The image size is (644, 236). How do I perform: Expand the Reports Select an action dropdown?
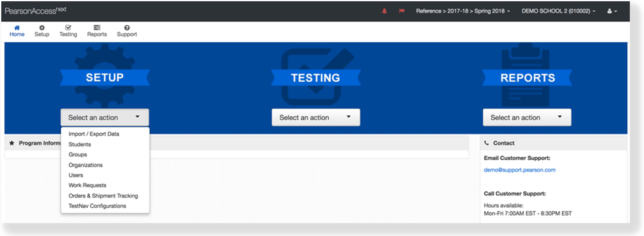(527, 117)
